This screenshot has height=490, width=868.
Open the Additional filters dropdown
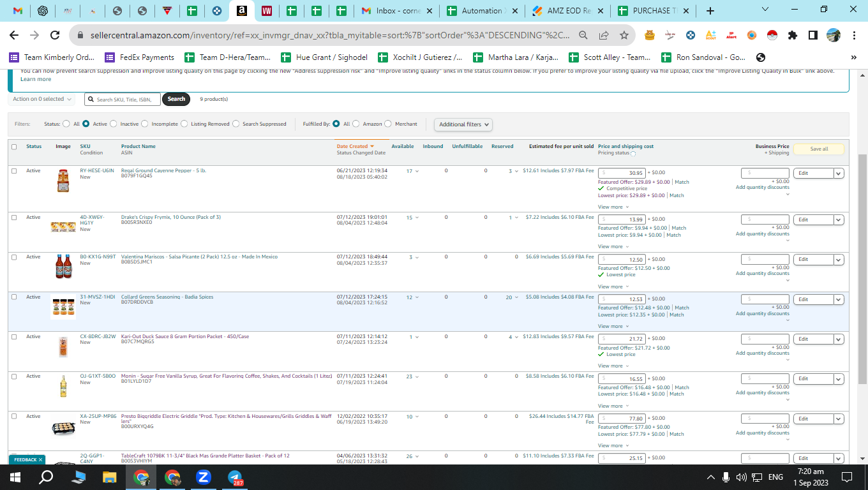coord(464,124)
